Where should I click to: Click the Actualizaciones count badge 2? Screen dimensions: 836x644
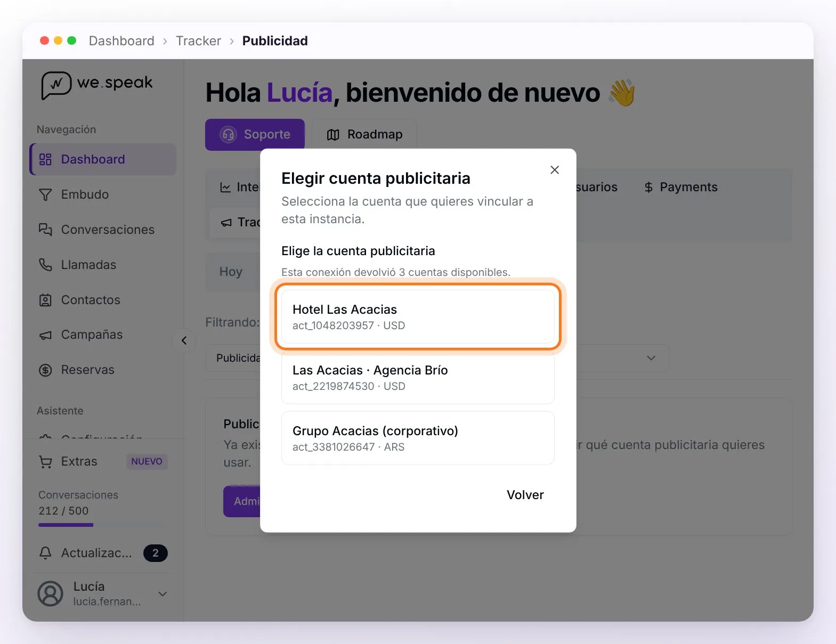pos(156,553)
